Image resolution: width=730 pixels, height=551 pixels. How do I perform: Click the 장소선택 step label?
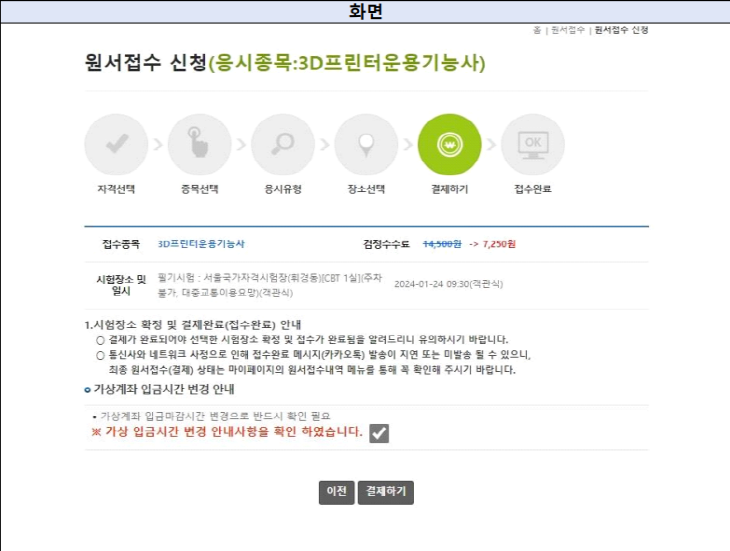coord(366,189)
